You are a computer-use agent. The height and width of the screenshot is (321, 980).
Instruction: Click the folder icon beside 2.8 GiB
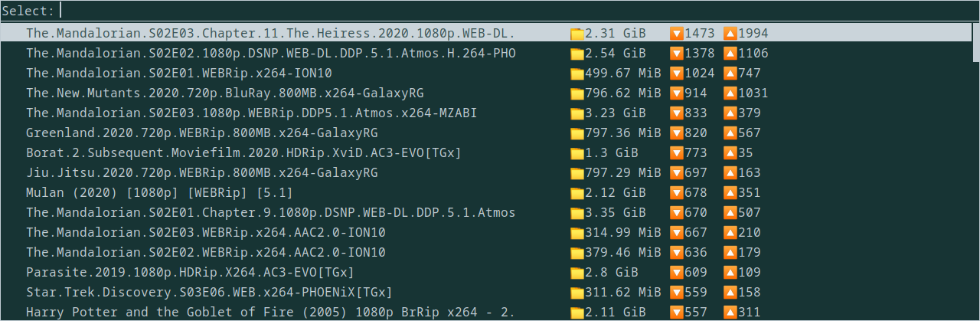click(577, 273)
